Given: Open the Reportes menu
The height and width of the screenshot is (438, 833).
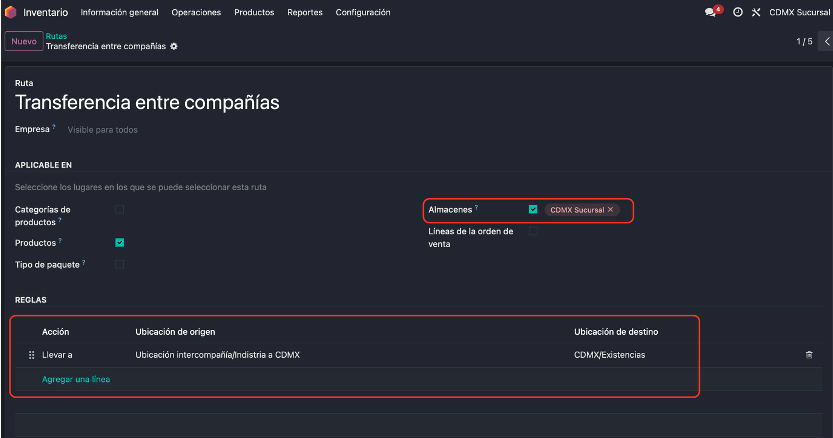Looking at the screenshot, I should coord(305,13).
